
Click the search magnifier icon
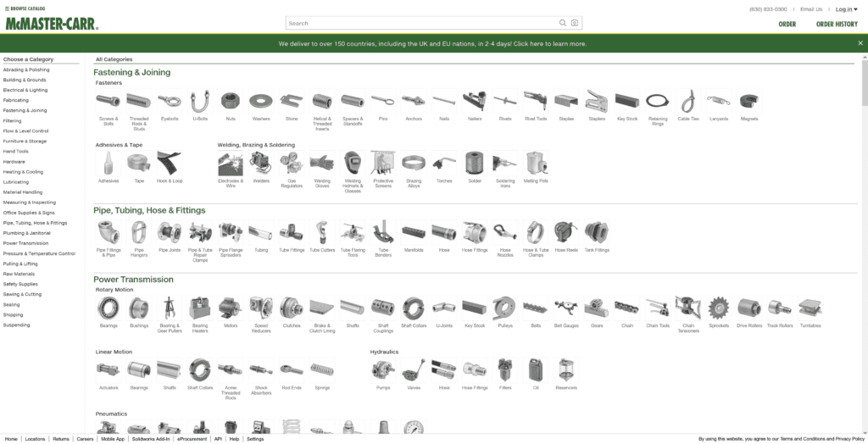point(563,23)
